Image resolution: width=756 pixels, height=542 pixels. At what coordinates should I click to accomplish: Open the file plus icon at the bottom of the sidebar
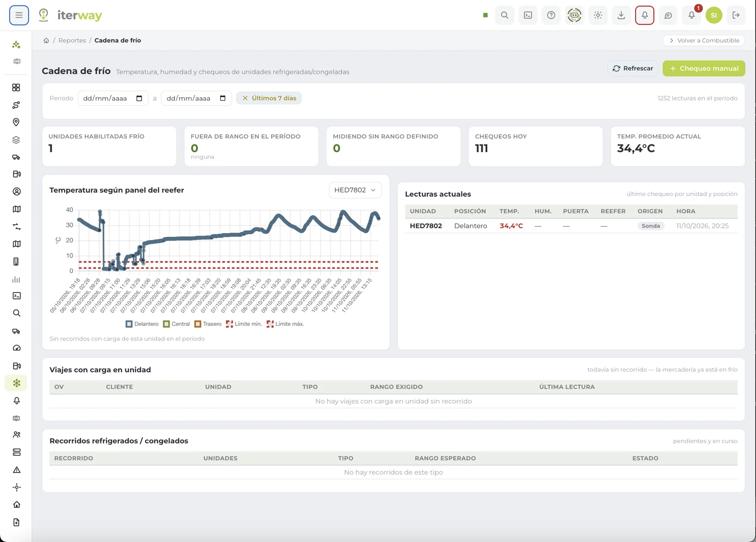(x=17, y=522)
